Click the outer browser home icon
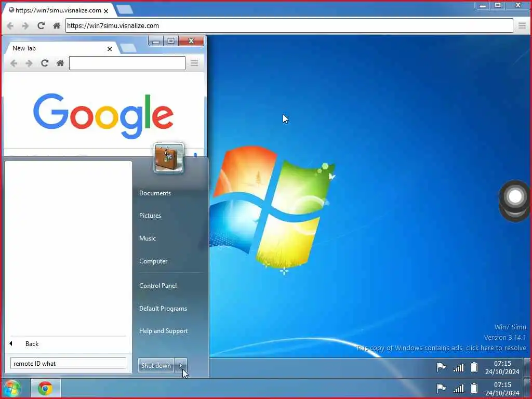Screen dimensions: 532x399 pyautogui.click(x=57, y=26)
